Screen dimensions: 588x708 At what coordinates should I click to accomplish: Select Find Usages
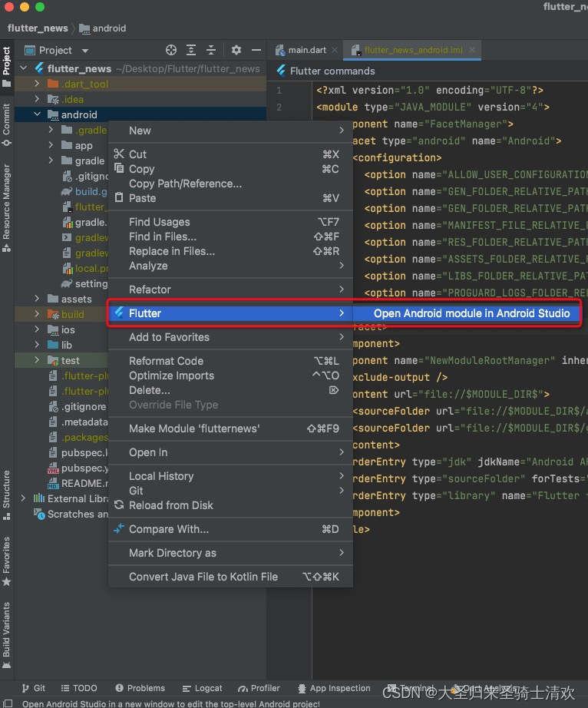coord(230,222)
